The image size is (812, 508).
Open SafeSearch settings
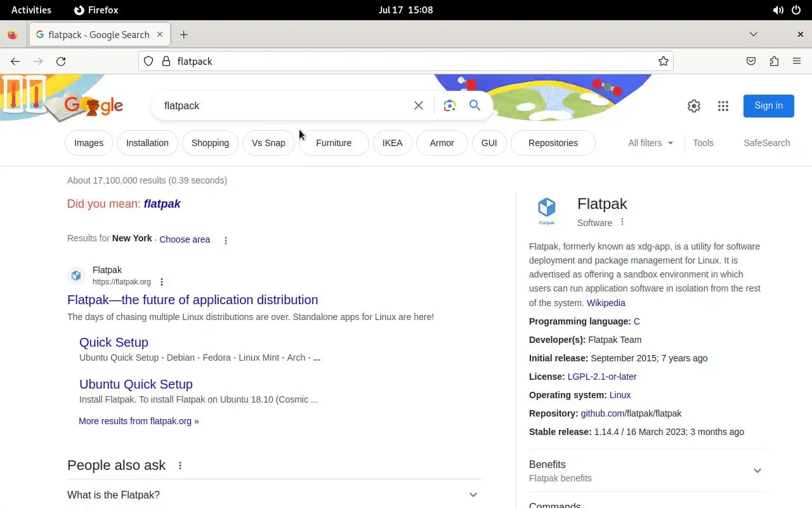tap(766, 143)
